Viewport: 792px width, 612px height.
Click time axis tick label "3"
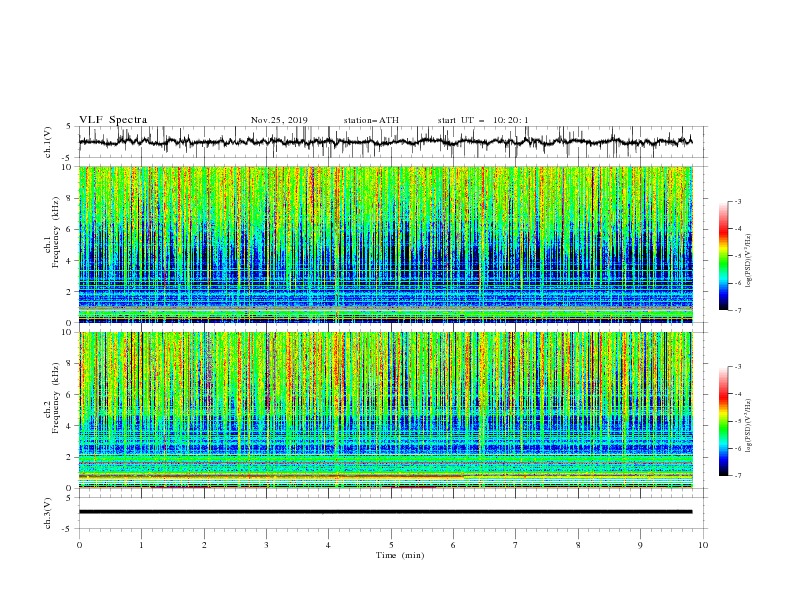click(x=266, y=545)
